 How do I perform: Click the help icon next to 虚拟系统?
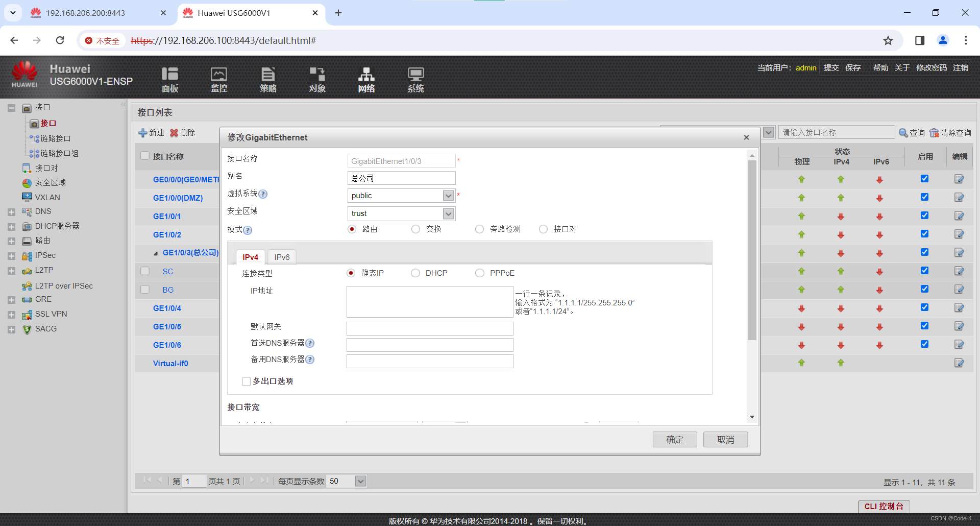[263, 194]
